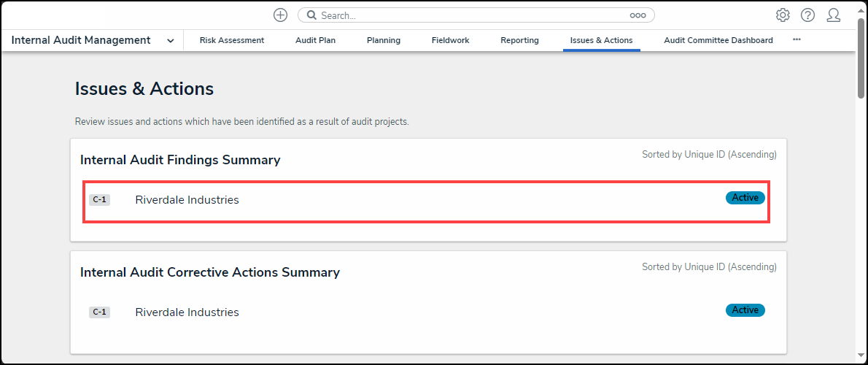This screenshot has width=868, height=365.
Task: Open the search options ellipsis icon
Action: pyautogui.click(x=638, y=15)
